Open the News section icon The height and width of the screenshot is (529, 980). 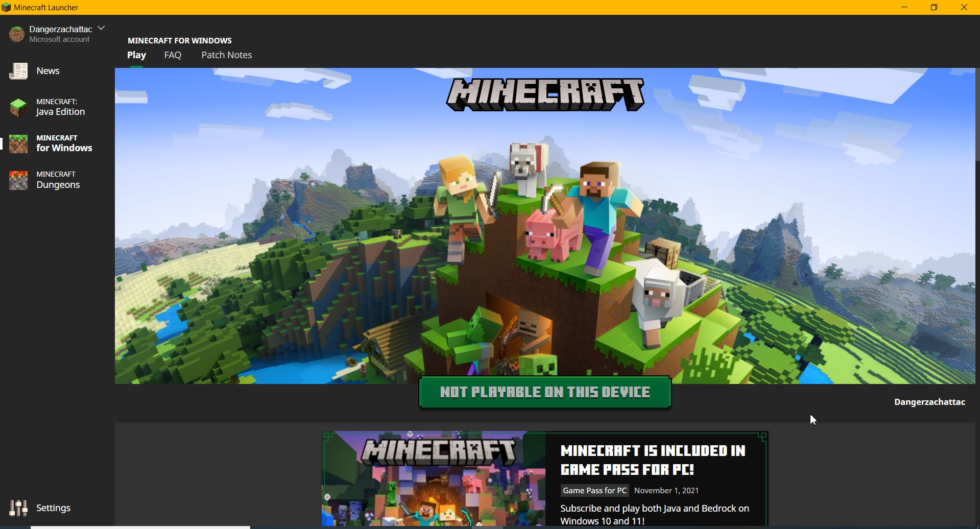(x=18, y=71)
